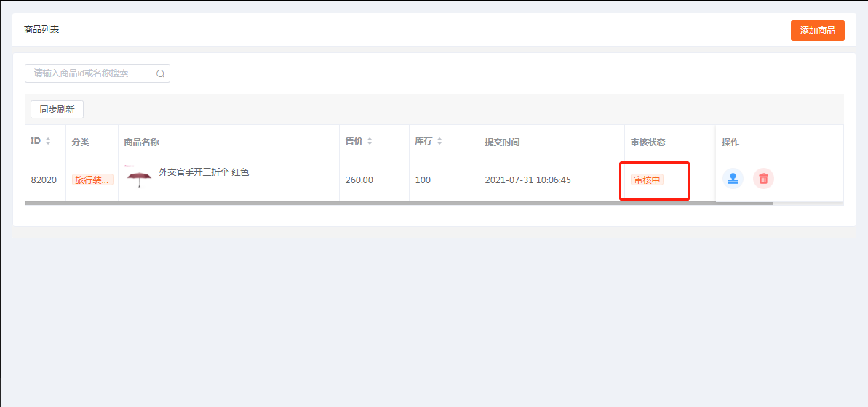This screenshot has width=868, height=407.
Task: Sort by 库存 column arrows
Action: 439,142
